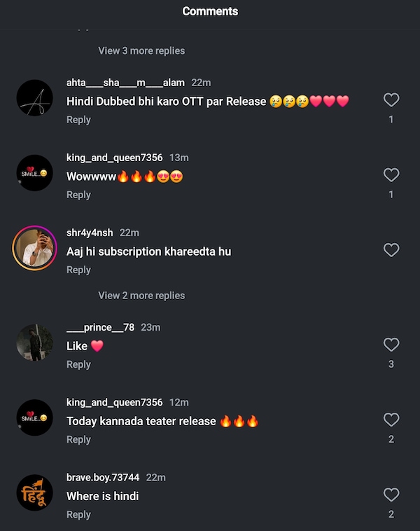Screen dimensions: 420x531
Task: Expand View 2 more replies
Action: [x=141, y=296]
